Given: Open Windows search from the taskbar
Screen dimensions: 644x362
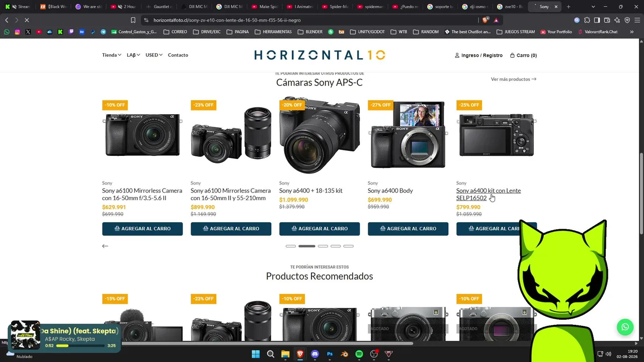Looking at the screenshot, I should click(271, 354).
